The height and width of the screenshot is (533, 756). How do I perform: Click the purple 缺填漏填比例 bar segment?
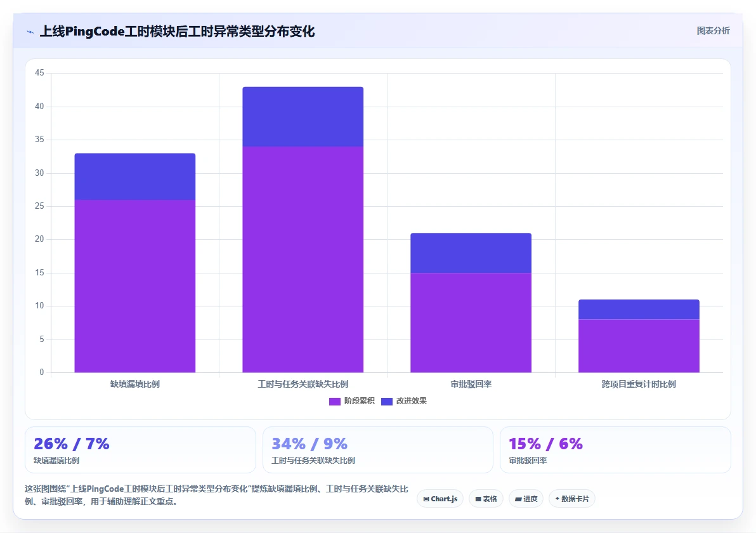tap(135, 286)
